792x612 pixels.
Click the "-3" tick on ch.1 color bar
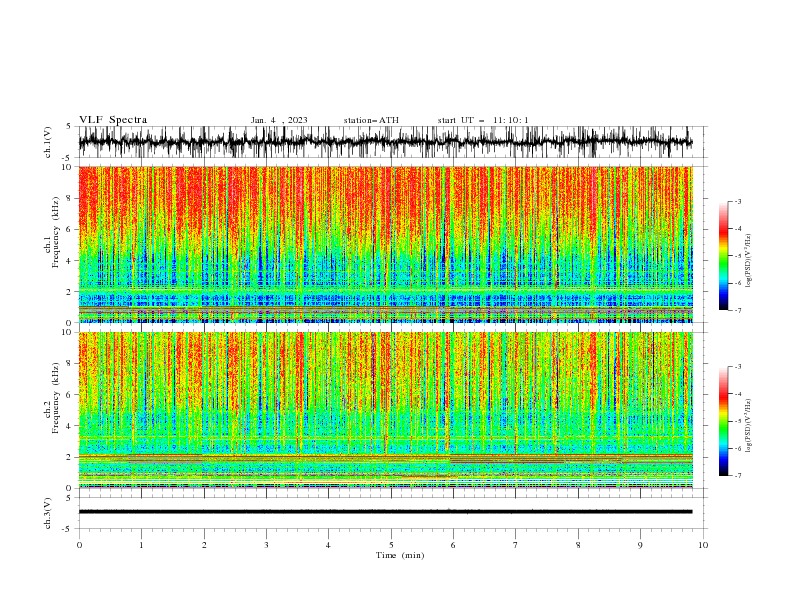(737, 201)
